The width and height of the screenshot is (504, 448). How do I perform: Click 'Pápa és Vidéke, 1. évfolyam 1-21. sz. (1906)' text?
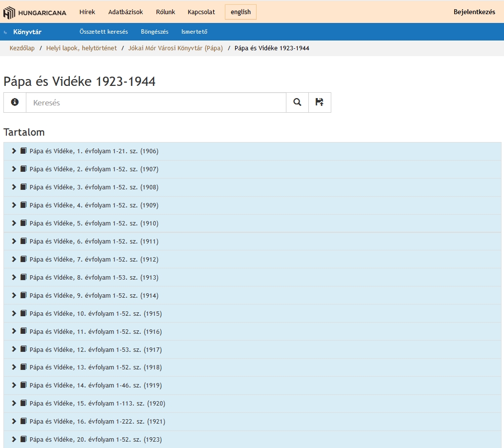coord(94,151)
